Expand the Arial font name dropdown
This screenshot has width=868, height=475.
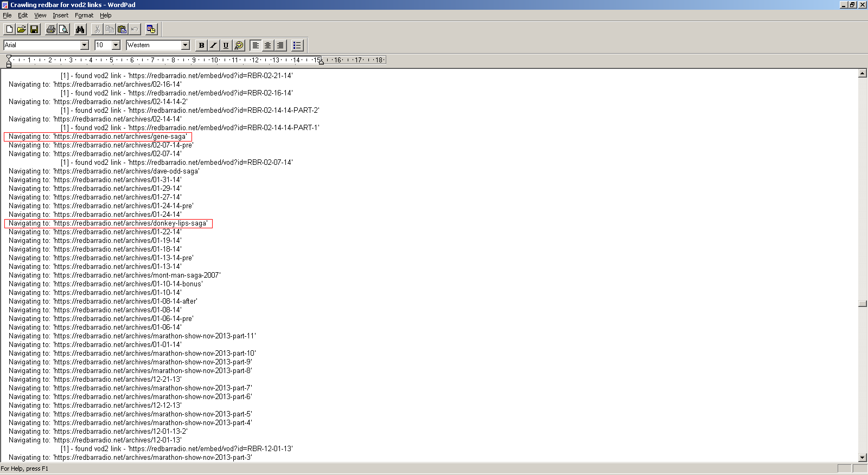[84, 45]
